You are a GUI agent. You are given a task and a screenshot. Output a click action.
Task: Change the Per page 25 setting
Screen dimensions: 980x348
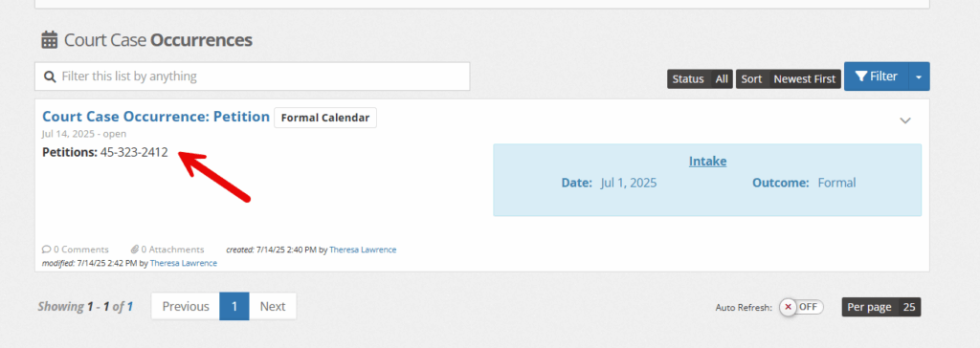[881, 307]
